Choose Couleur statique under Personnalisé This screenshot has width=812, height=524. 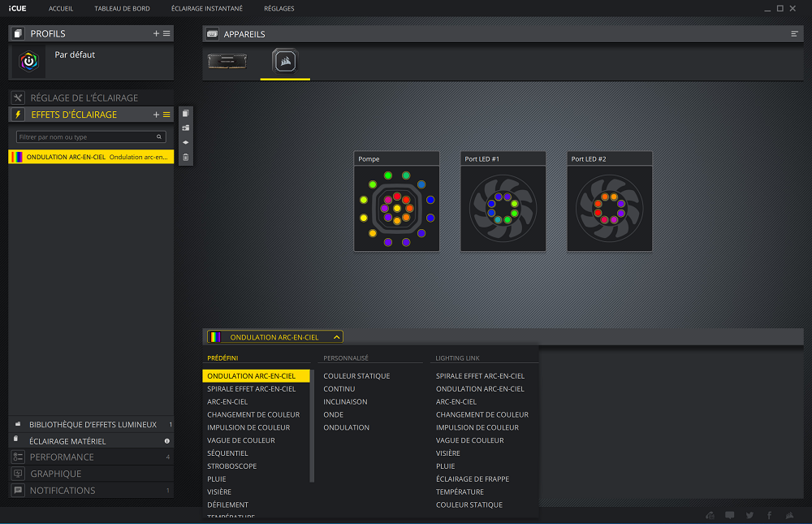pos(356,376)
